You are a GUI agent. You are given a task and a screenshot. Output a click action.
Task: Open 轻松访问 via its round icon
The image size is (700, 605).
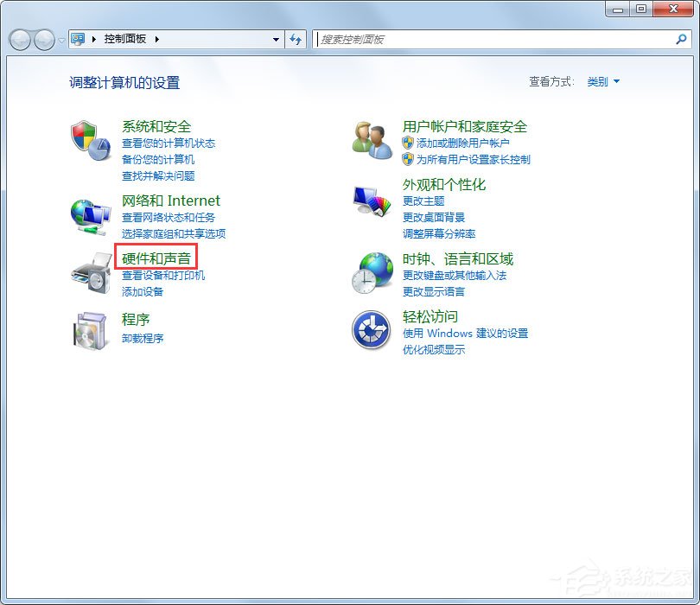click(371, 330)
